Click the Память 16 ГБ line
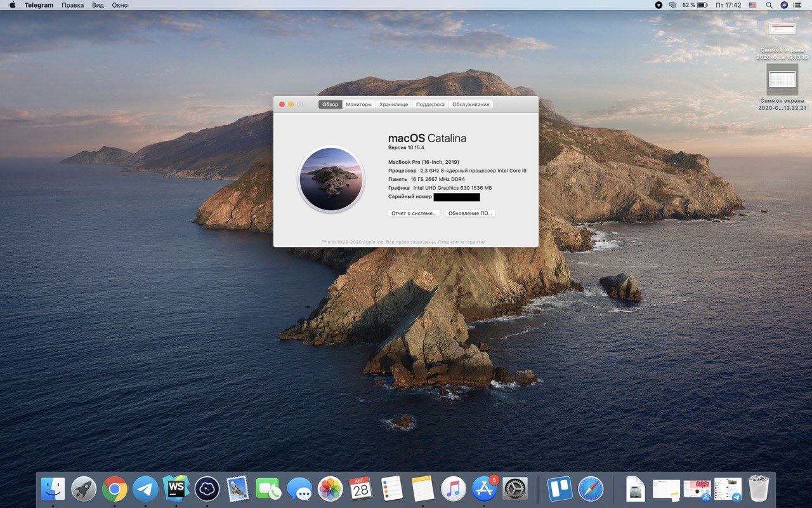Screen dimensions: 812x508 426,179
